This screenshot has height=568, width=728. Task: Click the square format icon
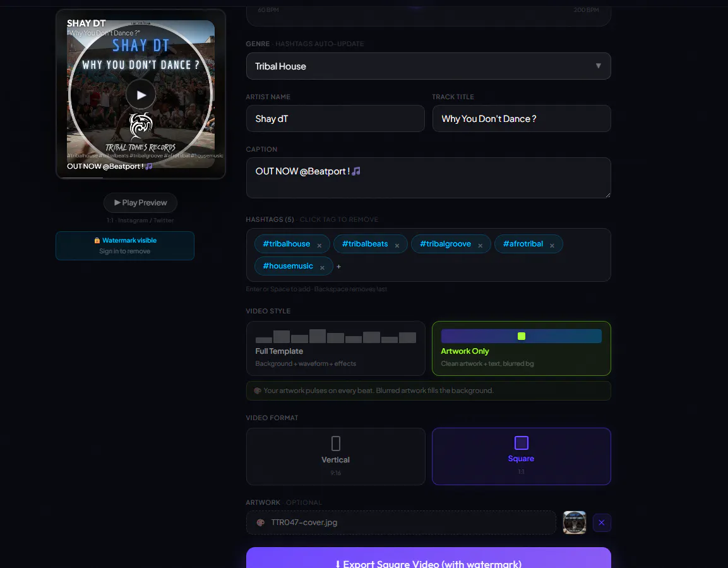pos(522,443)
